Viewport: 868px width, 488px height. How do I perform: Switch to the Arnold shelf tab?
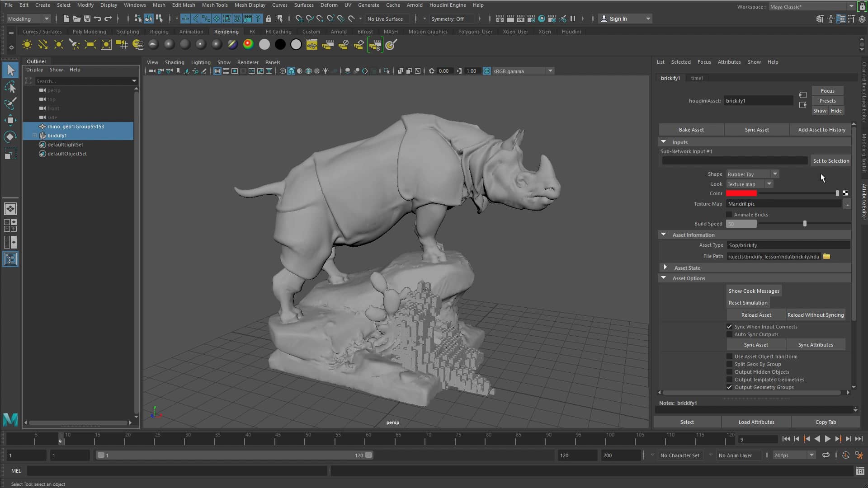coord(339,32)
